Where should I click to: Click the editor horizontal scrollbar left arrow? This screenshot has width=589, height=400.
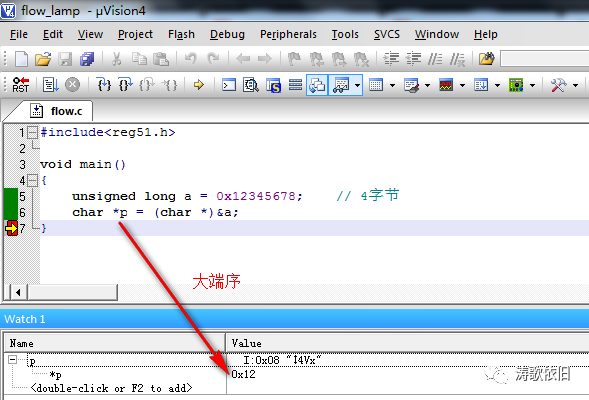click(18, 292)
